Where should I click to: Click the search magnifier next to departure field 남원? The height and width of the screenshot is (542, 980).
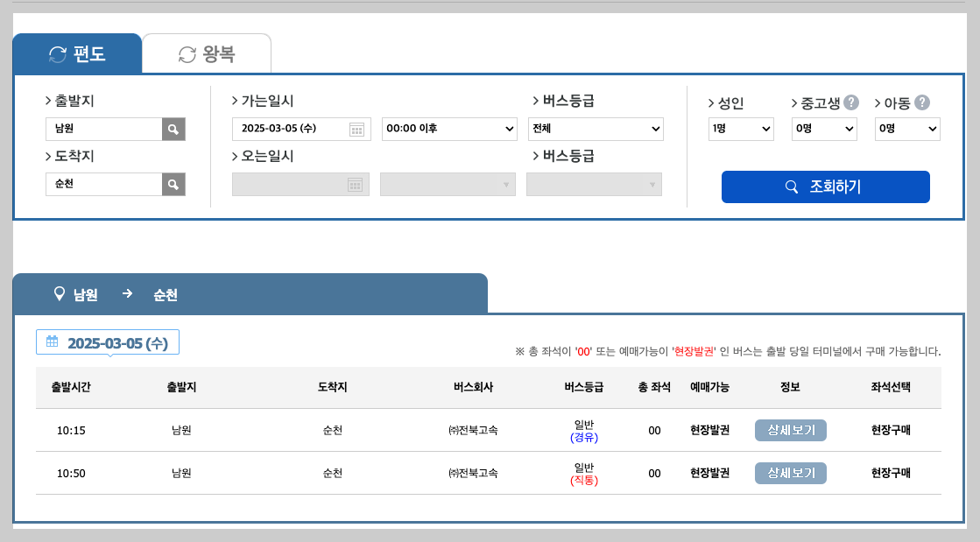click(173, 129)
